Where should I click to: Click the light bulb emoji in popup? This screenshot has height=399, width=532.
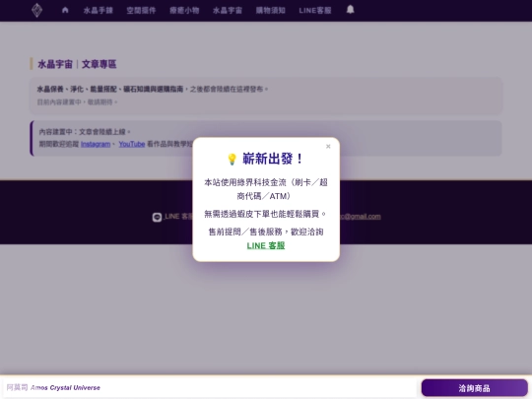click(x=232, y=160)
